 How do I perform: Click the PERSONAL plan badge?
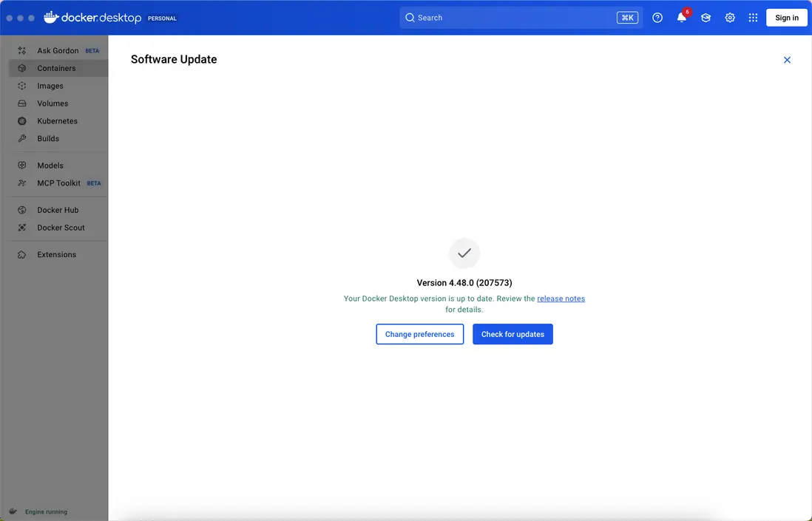pyautogui.click(x=162, y=18)
